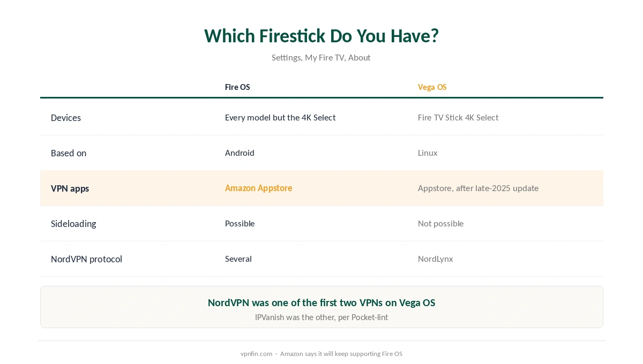Open the vpnfin.com footer link
The image size is (643, 364).
[x=256, y=354]
